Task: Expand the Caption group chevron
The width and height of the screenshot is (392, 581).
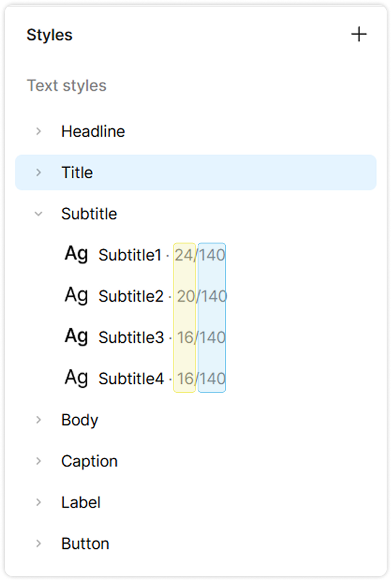Action: (x=39, y=461)
